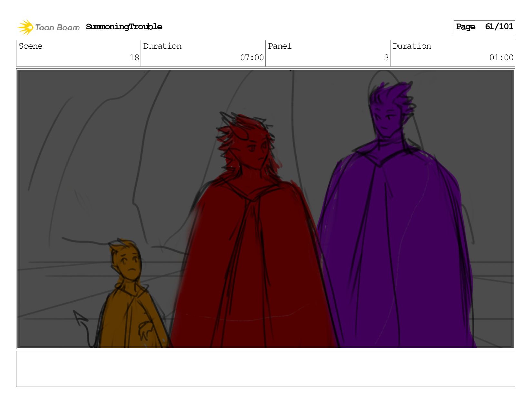Click panel duration value 01:00
532x411 pixels.
coord(501,58)
